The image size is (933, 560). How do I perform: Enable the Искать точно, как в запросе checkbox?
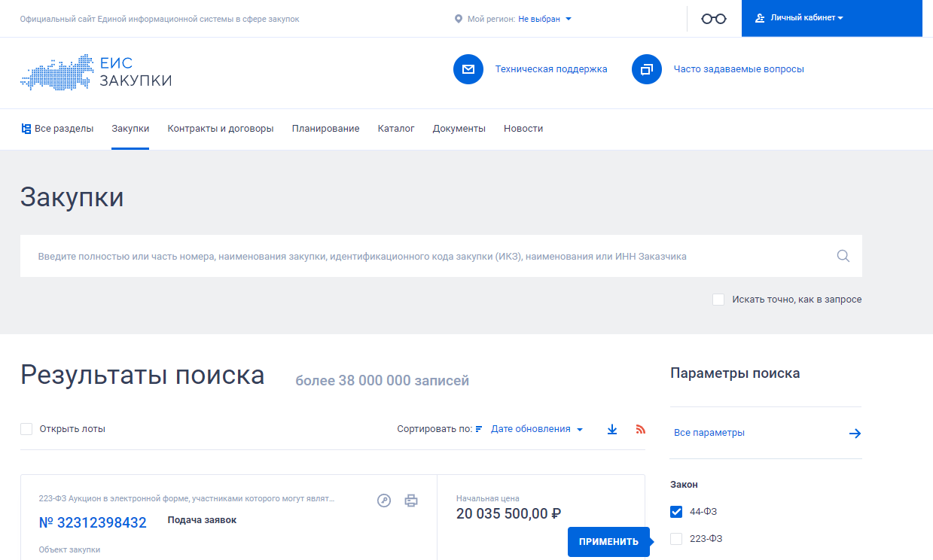tap(718, 299)
